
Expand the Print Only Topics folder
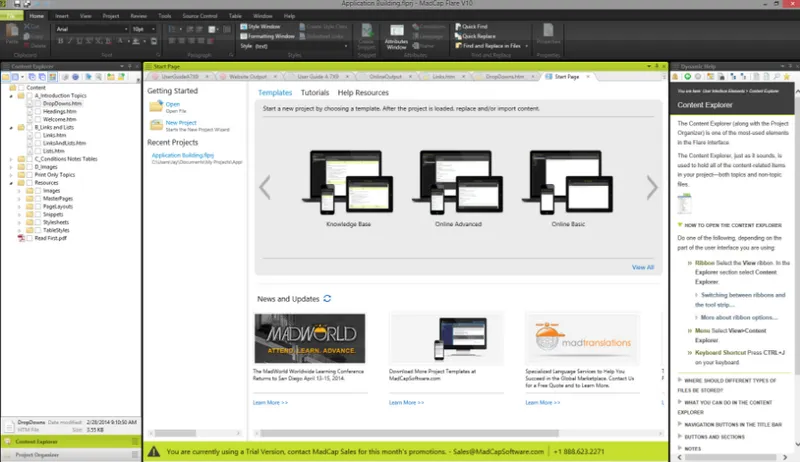click(11, 175)
